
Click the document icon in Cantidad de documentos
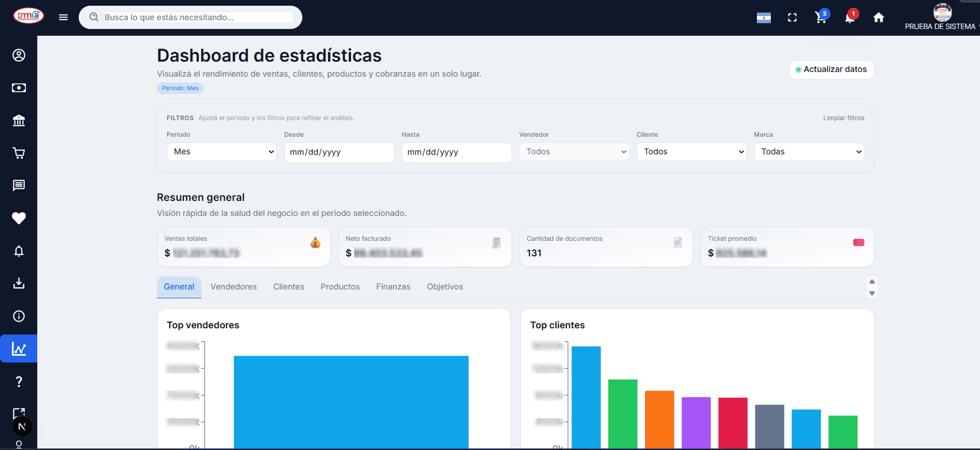[678, 242]
